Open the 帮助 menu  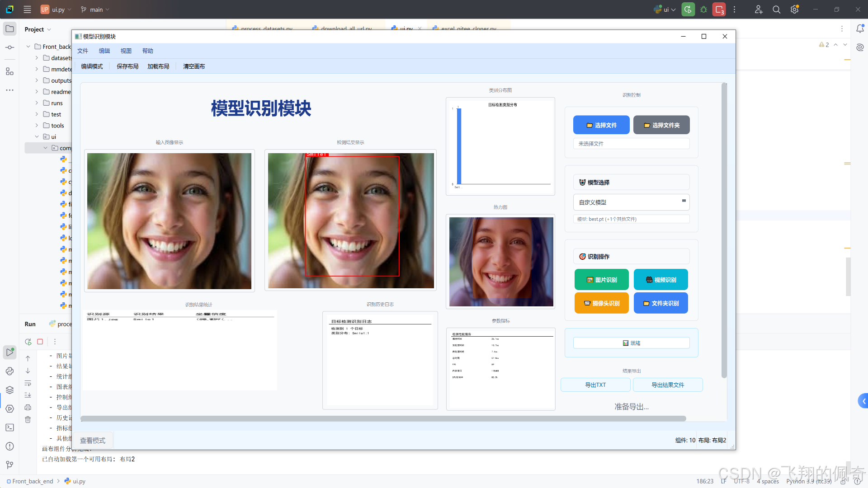pyautogui.click(x=148, y=51)
